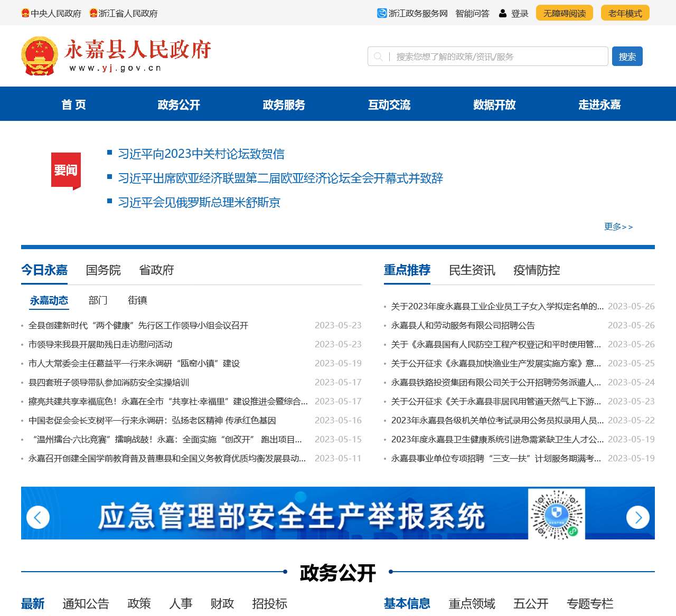Click the QR code on the banner

point(557,514)
